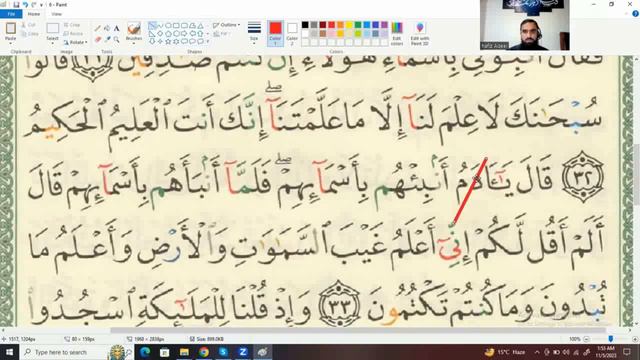Click the presenter webcam thumbnail

click(524, 25)
